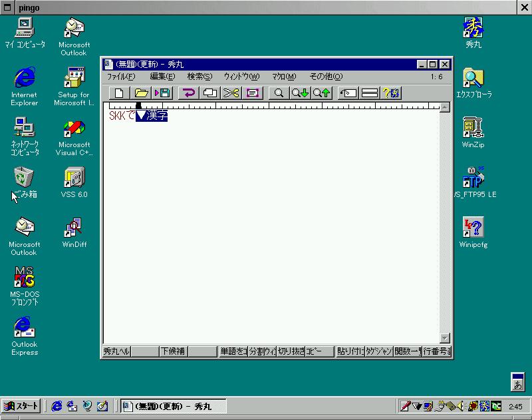Save the file with floppy disk icon
Viewport: 532px width, 420px height.
coord(162,93)
